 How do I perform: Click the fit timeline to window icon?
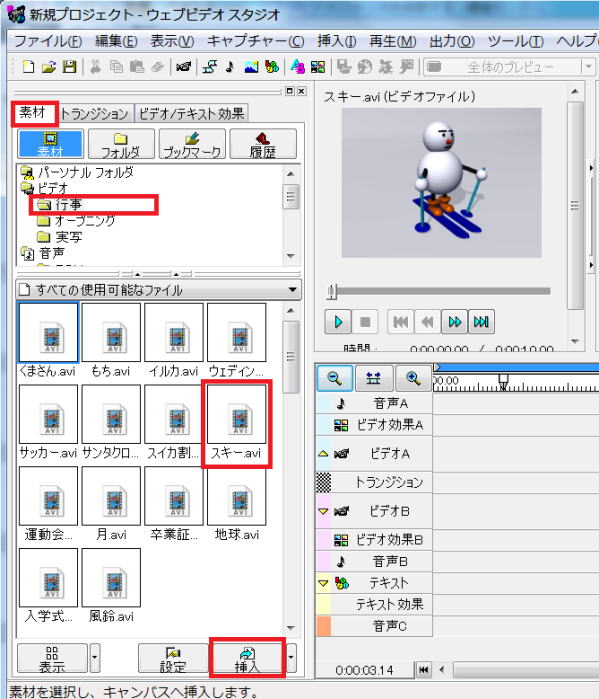click(x=373, y=378)
